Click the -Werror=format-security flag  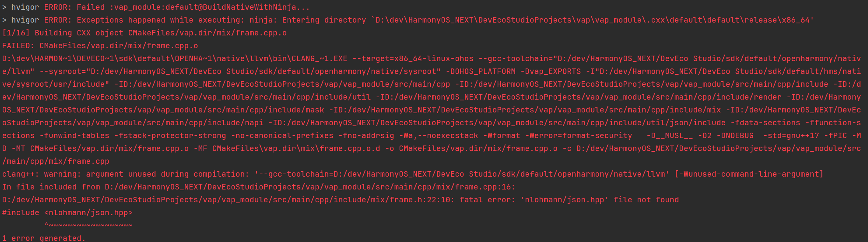pyautogui.click(x=579, y=135)
